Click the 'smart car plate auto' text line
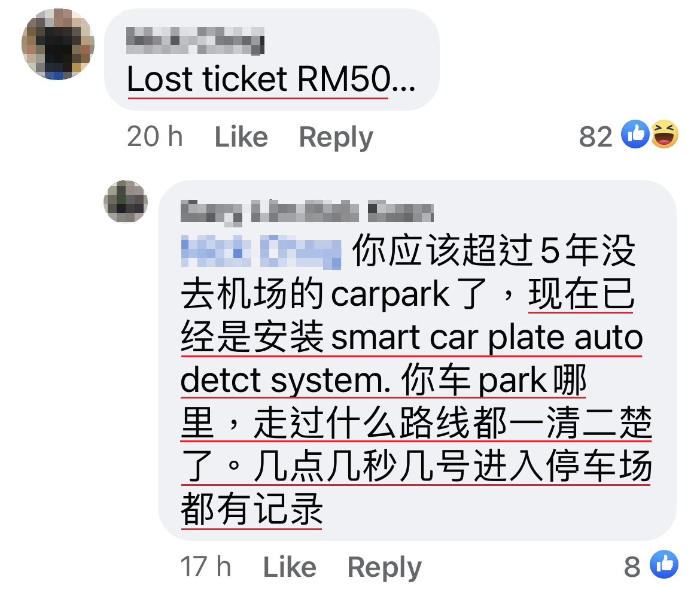Screen dimensions: 700x590 pos(486,337)
